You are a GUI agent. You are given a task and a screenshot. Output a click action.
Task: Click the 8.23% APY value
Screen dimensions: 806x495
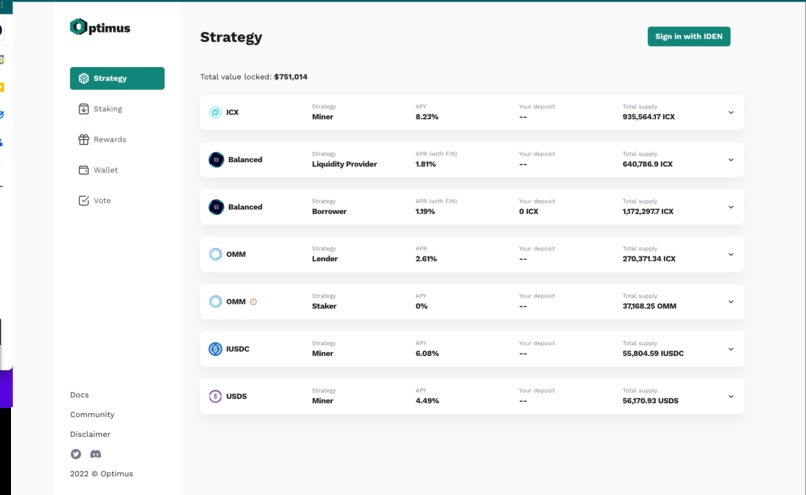[x=427, y=117]
